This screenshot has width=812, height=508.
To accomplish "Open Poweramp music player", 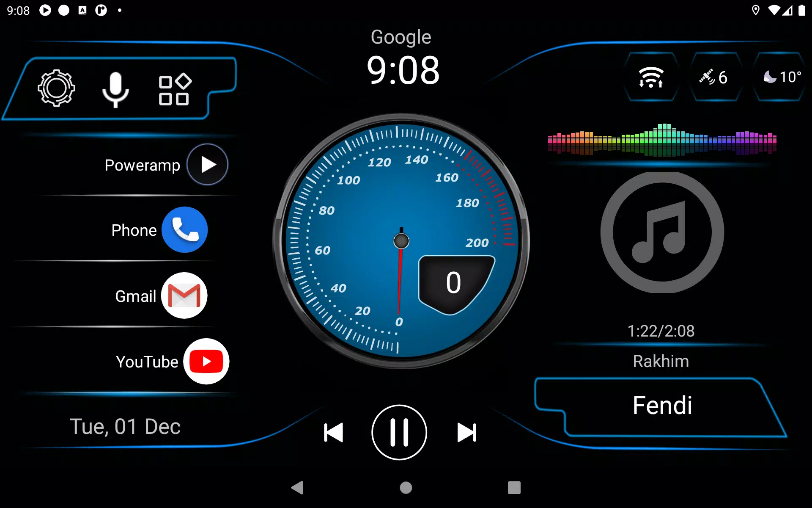I will [x=206, y=164].
